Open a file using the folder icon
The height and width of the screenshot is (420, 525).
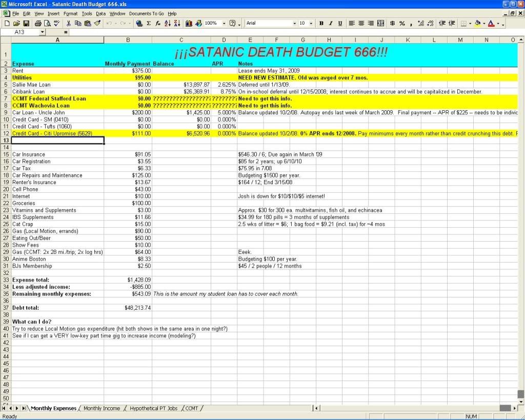[16, 24]
